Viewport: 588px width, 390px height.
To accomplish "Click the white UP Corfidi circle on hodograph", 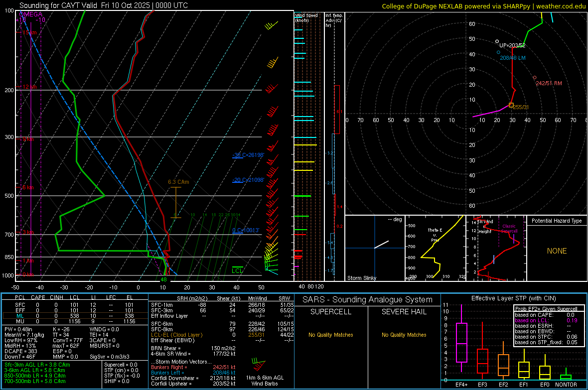I will pyautogui.click(x=497, y=42).
